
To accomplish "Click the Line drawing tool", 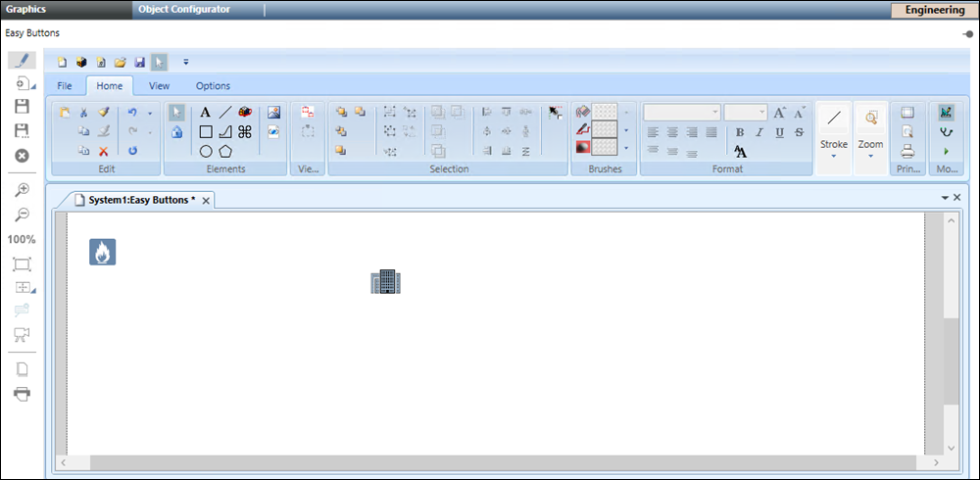I will point(225,113).
